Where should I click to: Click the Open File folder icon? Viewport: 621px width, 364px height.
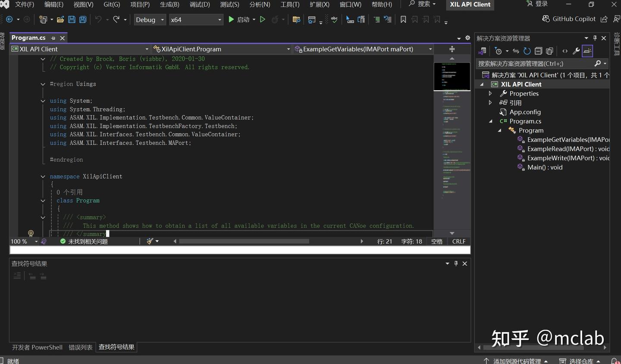(60, 19)
